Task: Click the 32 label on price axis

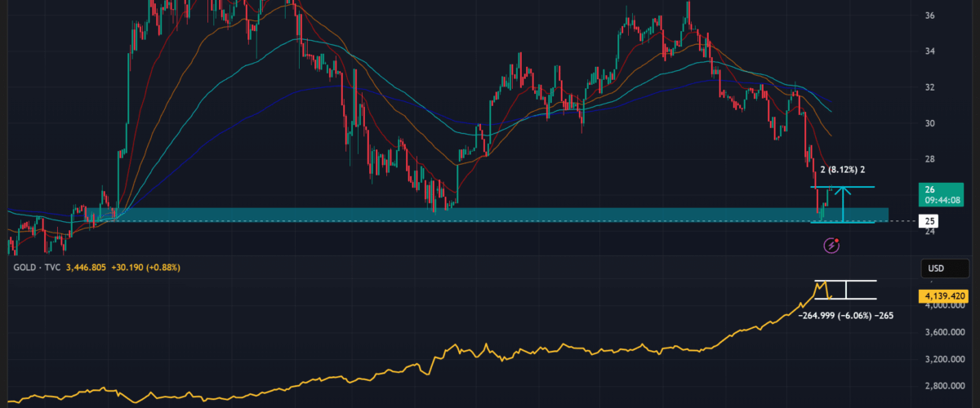Action: point(929,87)
